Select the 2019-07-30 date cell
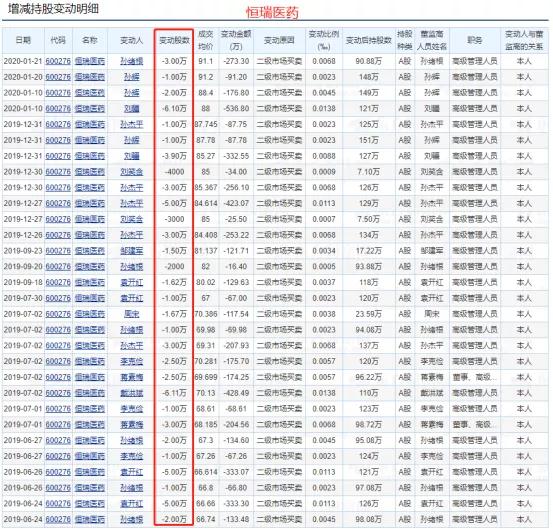The width and height of the screenshot is (553, 529). click(x=23, y=298)
